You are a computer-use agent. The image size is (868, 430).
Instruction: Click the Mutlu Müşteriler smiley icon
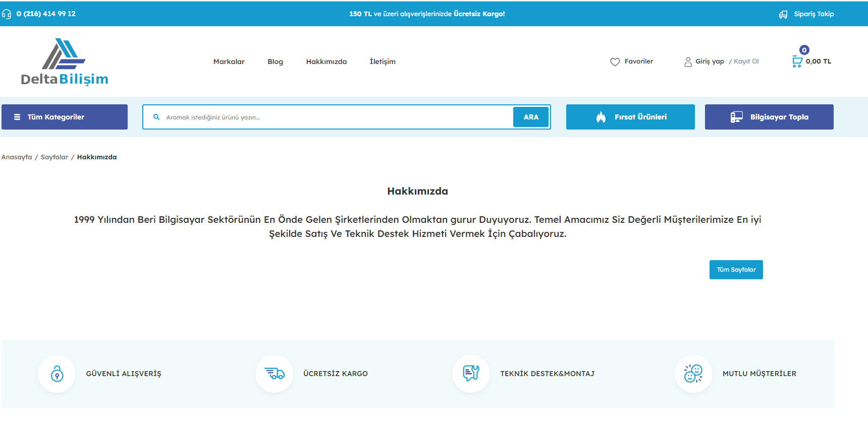(x=693, y=374)
